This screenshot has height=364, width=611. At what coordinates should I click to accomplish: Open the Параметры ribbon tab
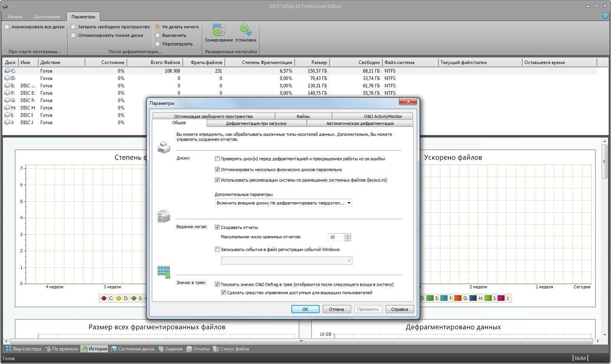pyautogui.click(x=83, y=17)
